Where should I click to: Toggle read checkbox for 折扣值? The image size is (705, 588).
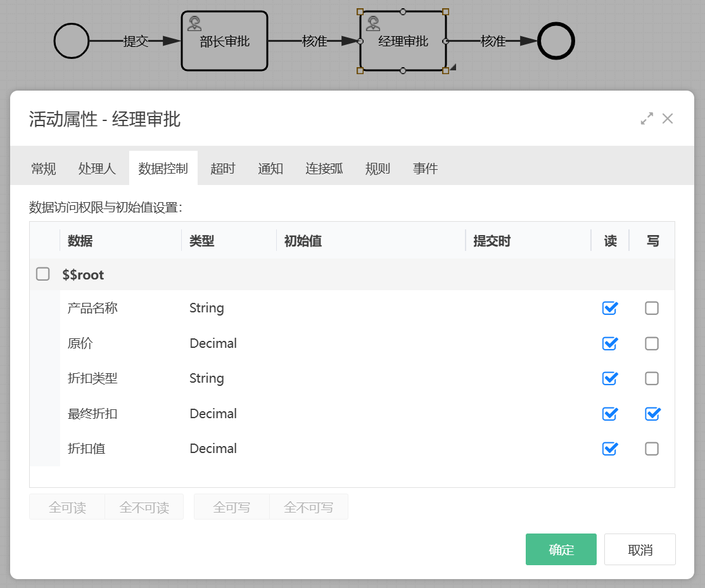tap(610, 449)
